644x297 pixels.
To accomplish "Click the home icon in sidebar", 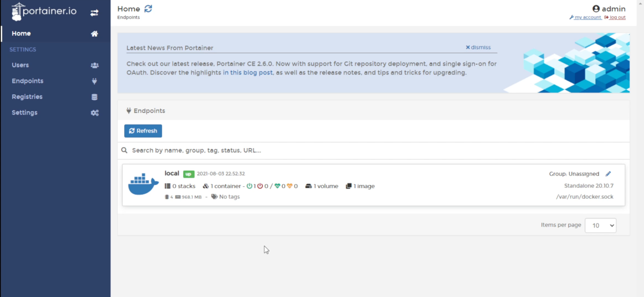I will tap(94, 34).
